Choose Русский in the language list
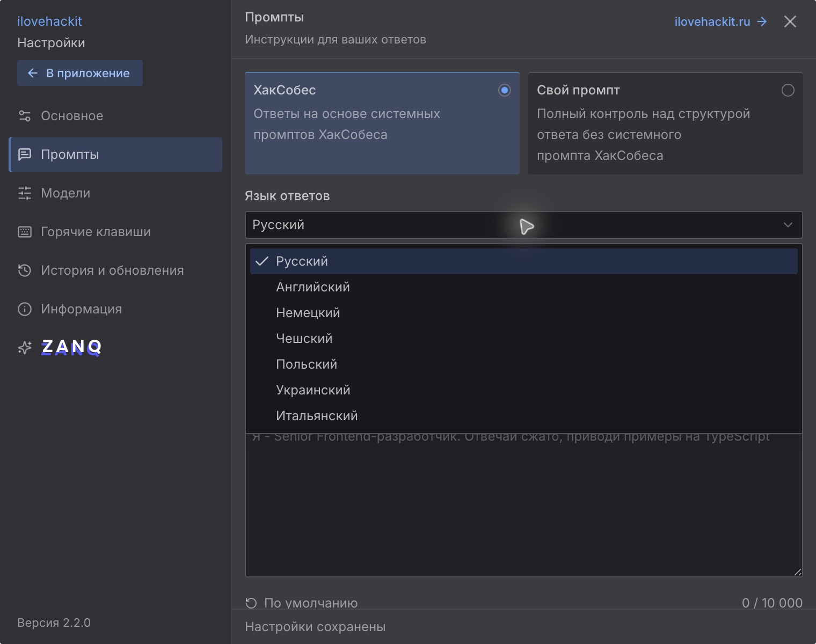The width and height of the screenshot is (816, 644). (524, 261)
